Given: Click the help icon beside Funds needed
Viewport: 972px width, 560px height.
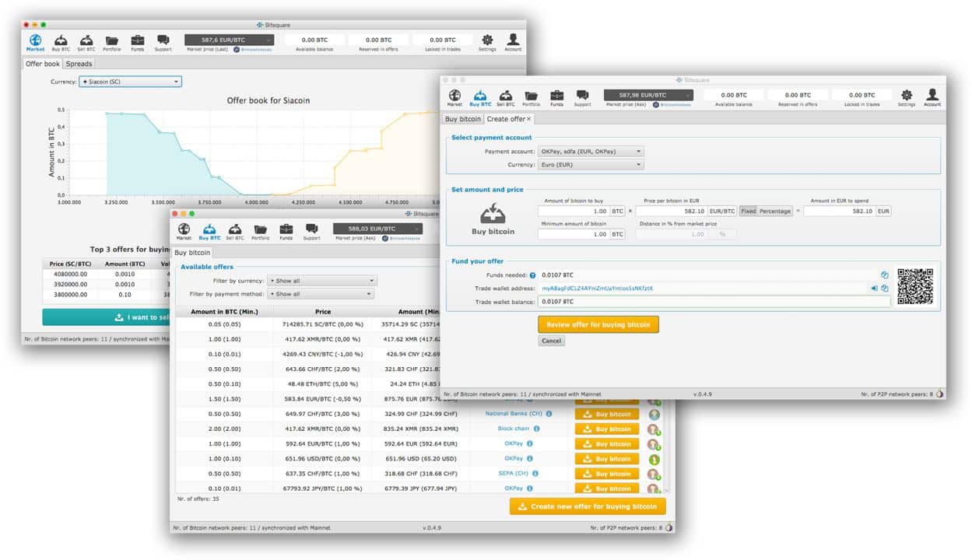Looking at the screenshot, I should (x=533, y=275).
